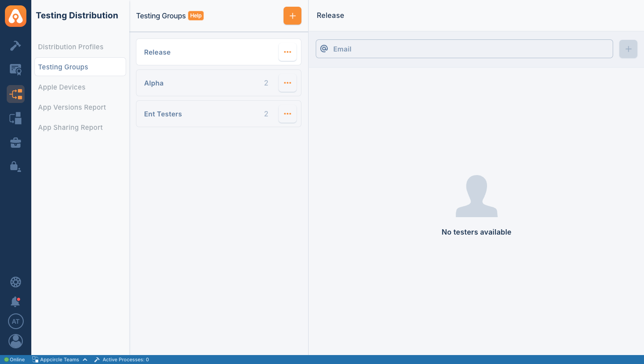
Task: Open the notifications bell icon
Action: (x=16, y=302)
